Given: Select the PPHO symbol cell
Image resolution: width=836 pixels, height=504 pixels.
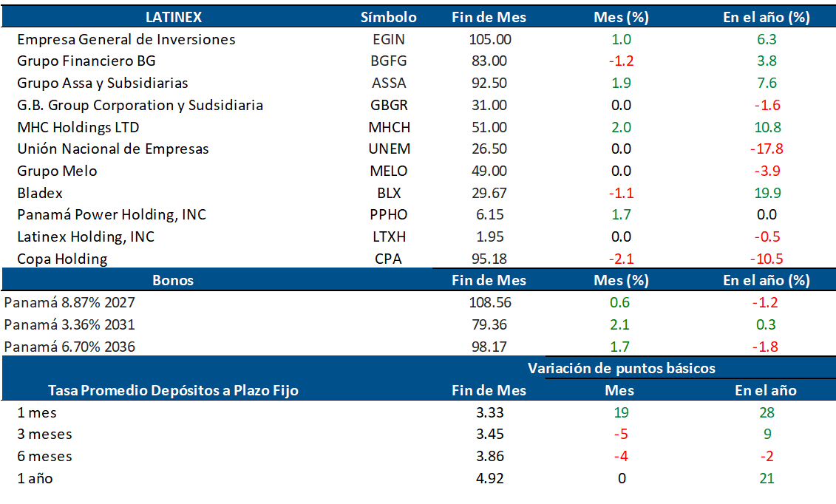Looking at the screenshot, I should pos(389,215).
